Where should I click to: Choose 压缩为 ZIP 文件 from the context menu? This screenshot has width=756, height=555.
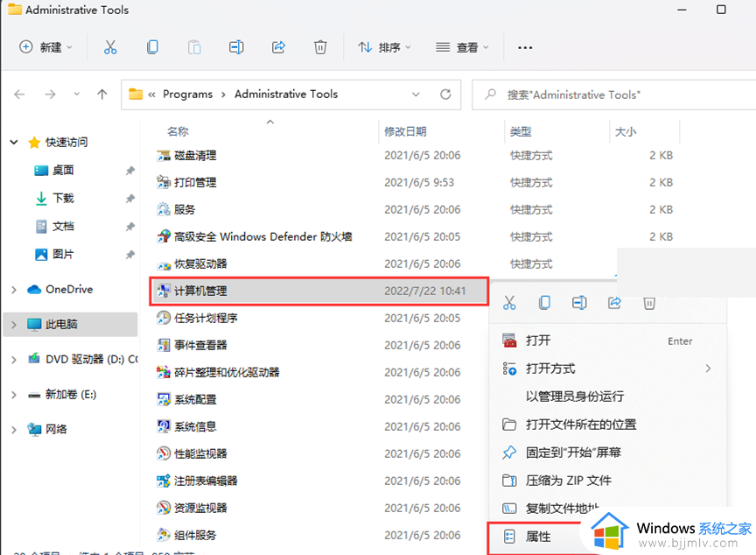(x=607, y=481)
